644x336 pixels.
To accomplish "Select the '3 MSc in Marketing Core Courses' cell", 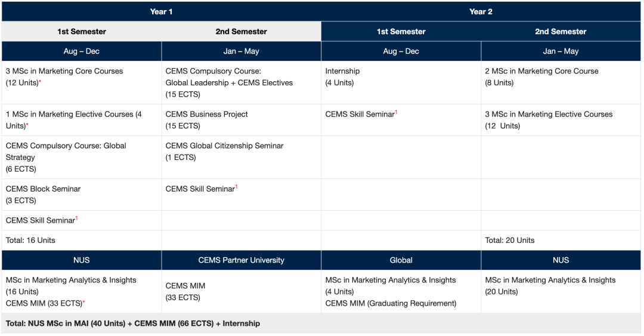I will [x=82, y=83].
